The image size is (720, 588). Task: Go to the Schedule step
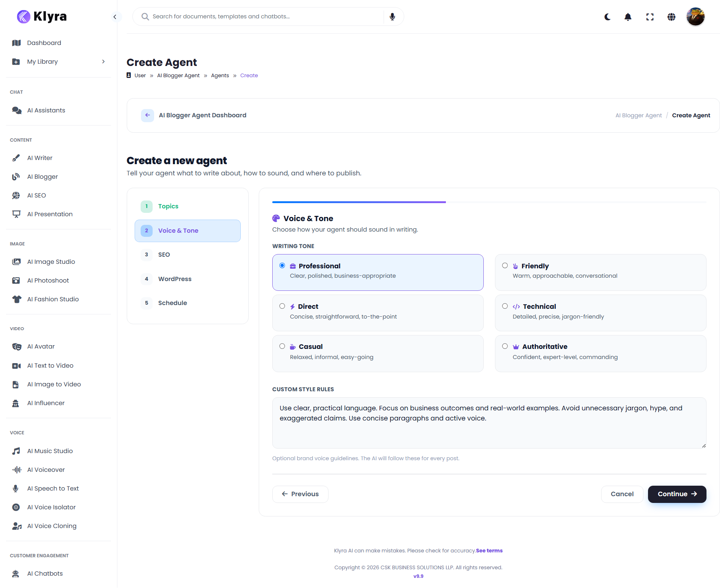[x=187, y=303]
